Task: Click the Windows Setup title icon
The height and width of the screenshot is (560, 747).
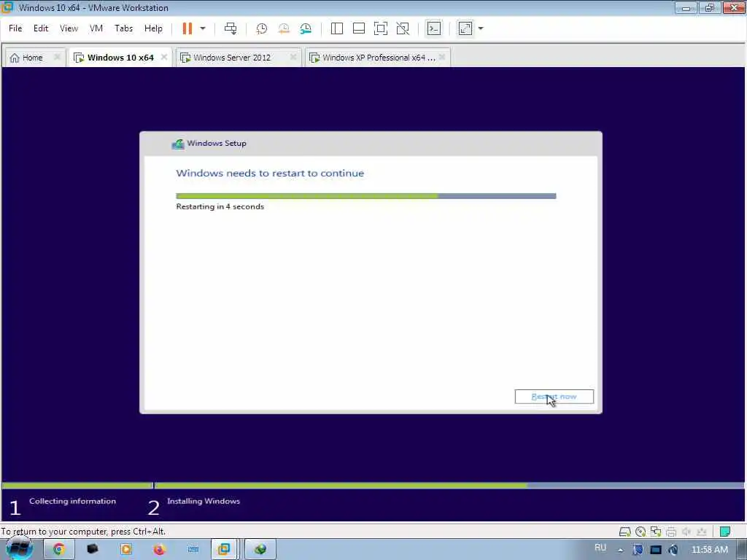Action: (178, 144)
